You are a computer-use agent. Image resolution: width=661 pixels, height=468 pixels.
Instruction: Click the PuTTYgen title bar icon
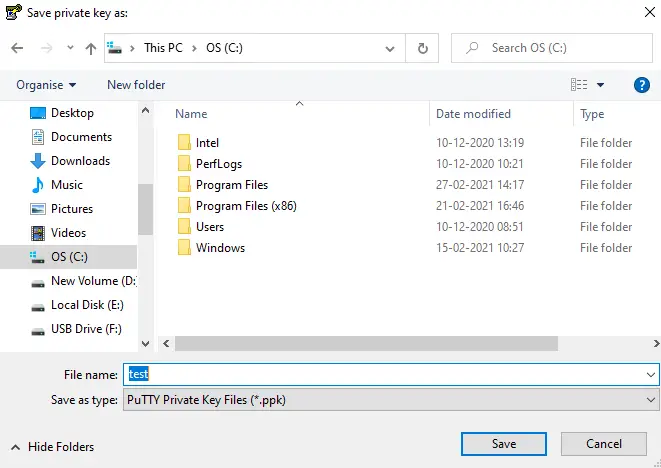click(13, 12)
